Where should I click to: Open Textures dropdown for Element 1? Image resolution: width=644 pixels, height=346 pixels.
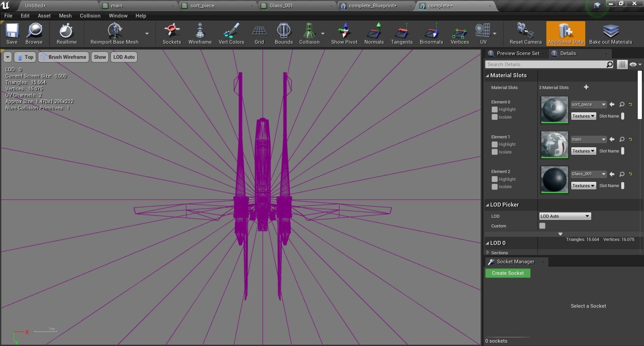pos(584,151)
